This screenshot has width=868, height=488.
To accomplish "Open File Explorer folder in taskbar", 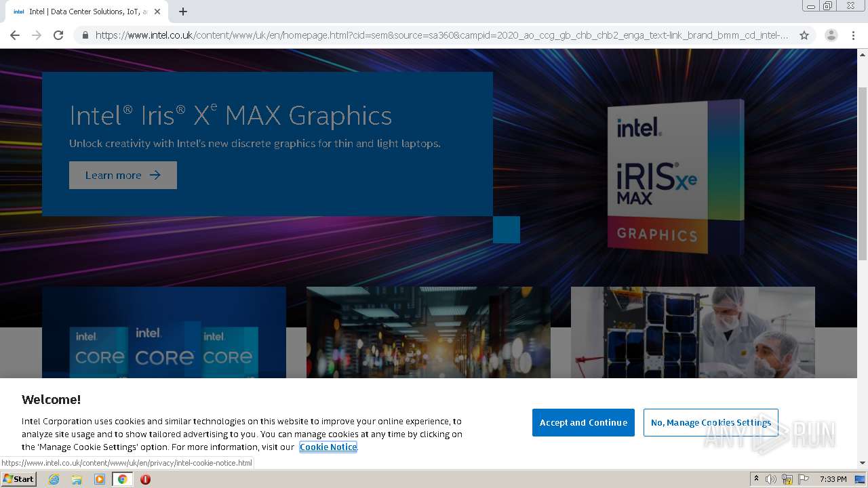I will click(77, 479).
